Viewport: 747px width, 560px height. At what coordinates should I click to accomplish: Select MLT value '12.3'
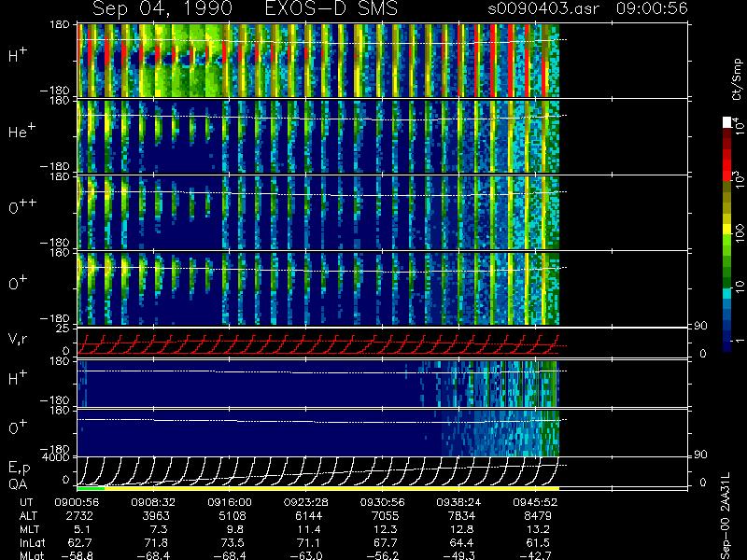coord(387,529)
